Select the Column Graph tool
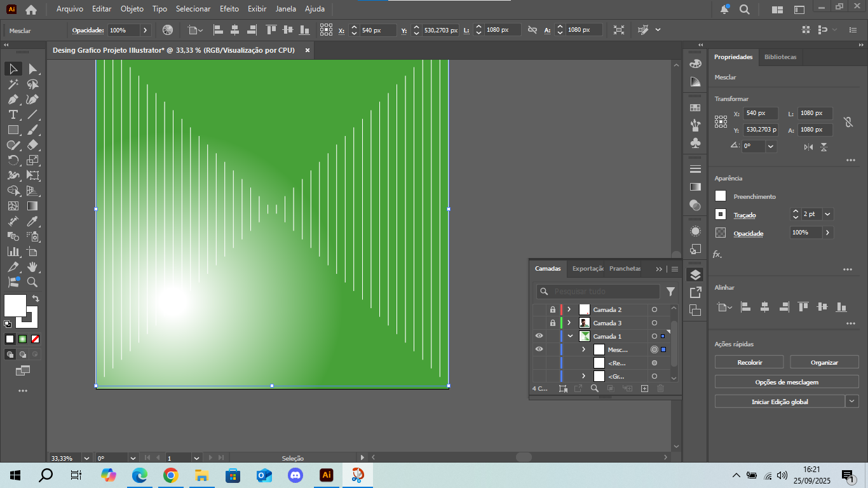The image size is (868, 488). click(13, 252)
